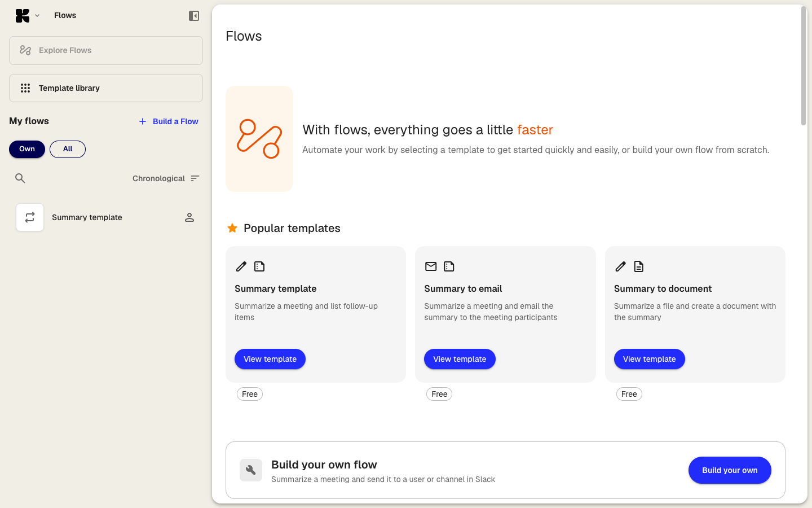Switch to the All flows filter
Image resolution: width=812 pixels, height=508 pixels.
click(x=67, y=149)
